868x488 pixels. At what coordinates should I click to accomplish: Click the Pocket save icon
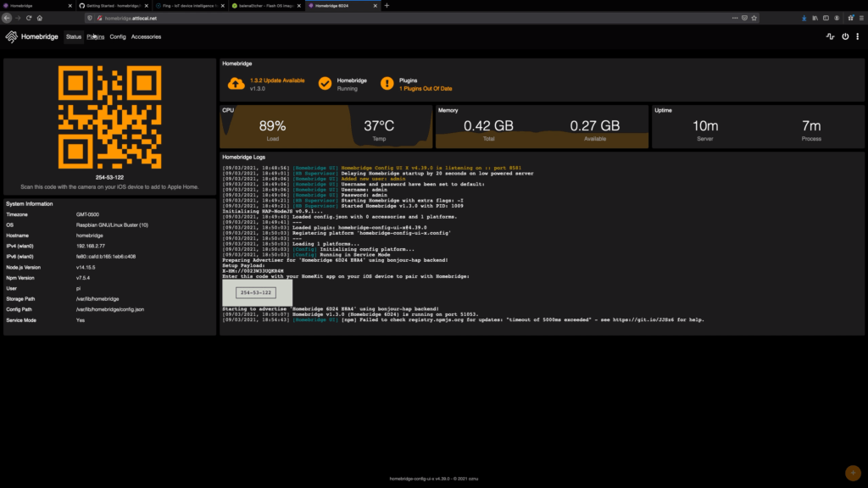click(x=744, y=19)
